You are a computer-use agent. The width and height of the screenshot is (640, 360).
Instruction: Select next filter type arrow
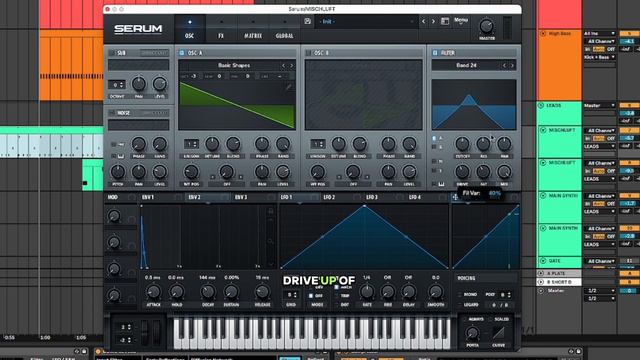[x=512, y=65]
